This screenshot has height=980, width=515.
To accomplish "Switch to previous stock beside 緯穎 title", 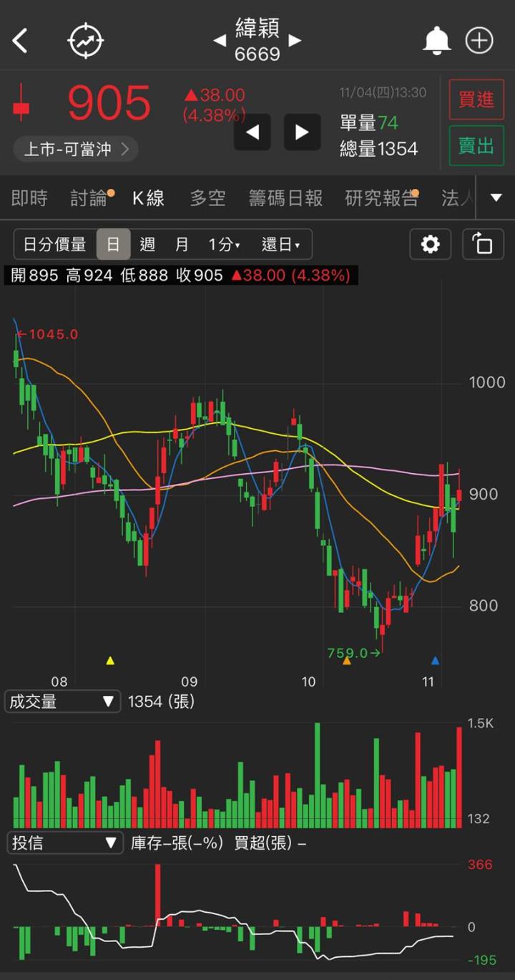I will pos(220,41).
